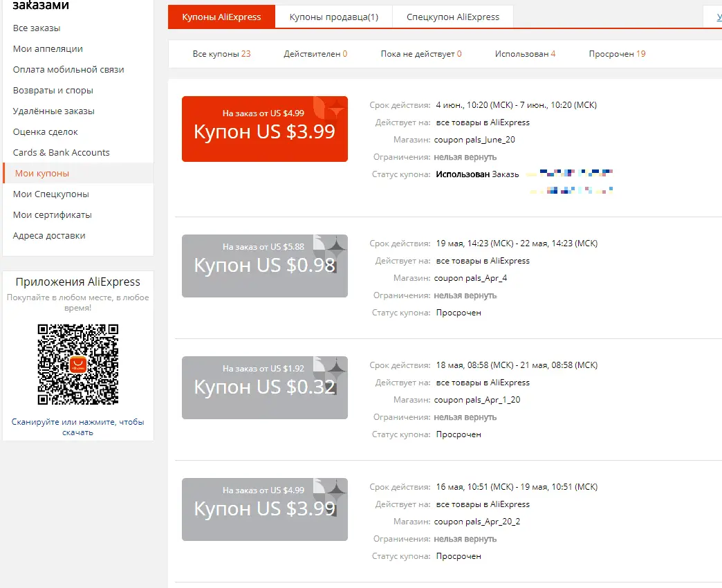The height and width of the screenshot is (588, 722).
Task: Click the AliExpress app QR code
Action: click(78, 365)
